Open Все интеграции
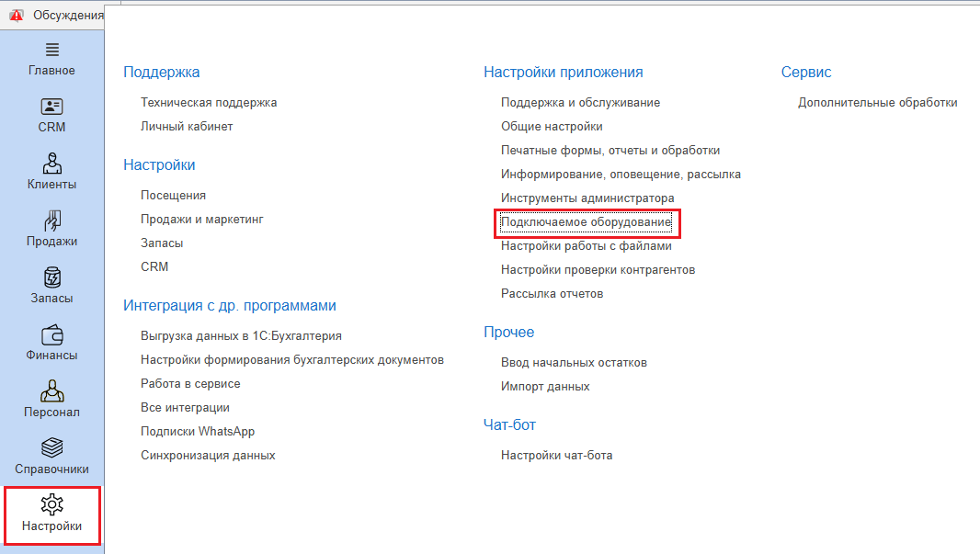 click(x=185, y=407)
